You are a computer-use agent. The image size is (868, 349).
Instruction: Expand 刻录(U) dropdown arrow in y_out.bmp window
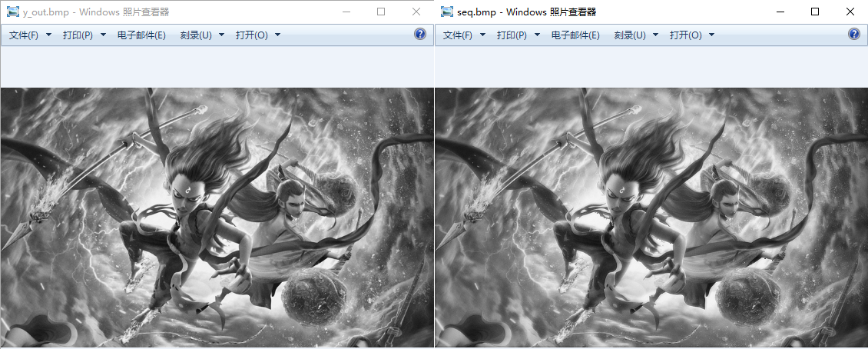coord(222,35)
